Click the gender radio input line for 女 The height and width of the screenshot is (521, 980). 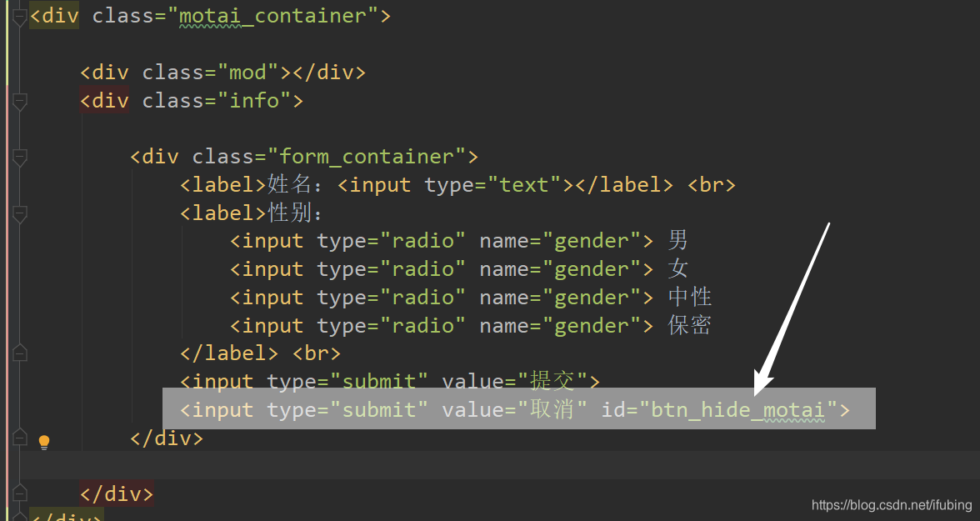(458, 269)
